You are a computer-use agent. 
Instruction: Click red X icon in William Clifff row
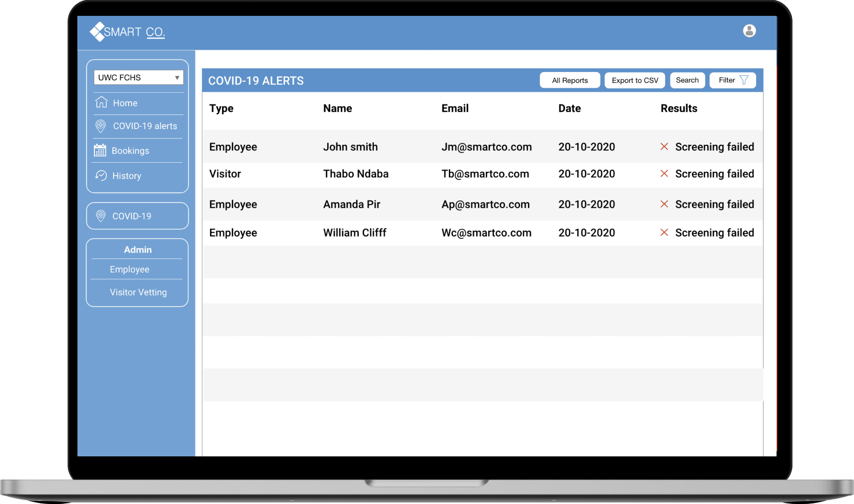tap(664, 233)
